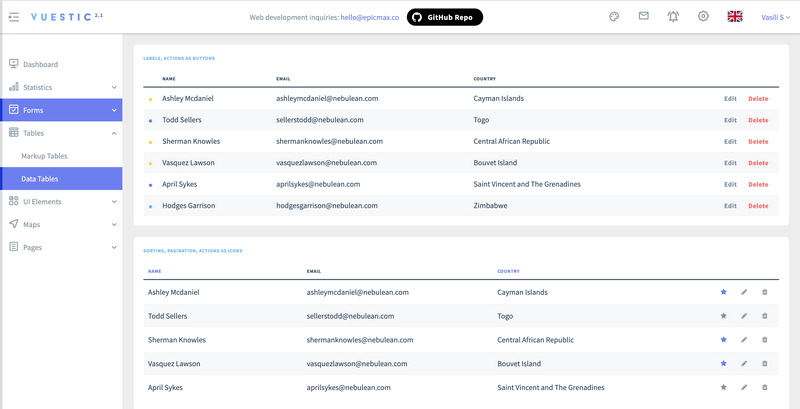Toggle the star for Sherman Knowles
Image resolution: width=800 pixels, height=409 pixels.
[x=723, y=340]
